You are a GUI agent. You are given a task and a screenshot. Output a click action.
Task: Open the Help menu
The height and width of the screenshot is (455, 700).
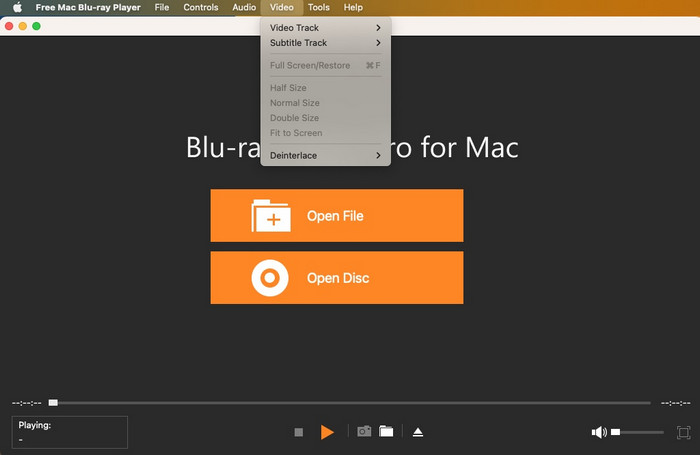click(353, 7)
